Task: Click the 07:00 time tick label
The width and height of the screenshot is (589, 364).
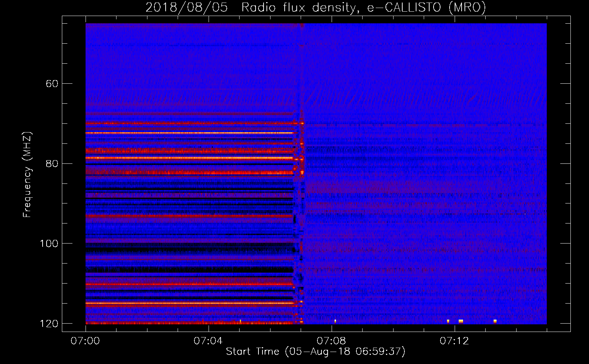Action: pyautogui.click(x=85, y=341)
